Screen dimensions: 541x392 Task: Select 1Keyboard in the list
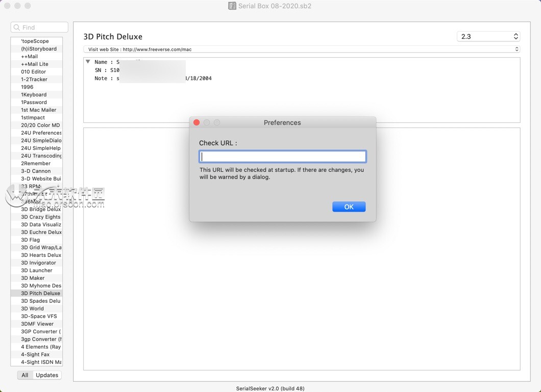(x=37, y=94)
